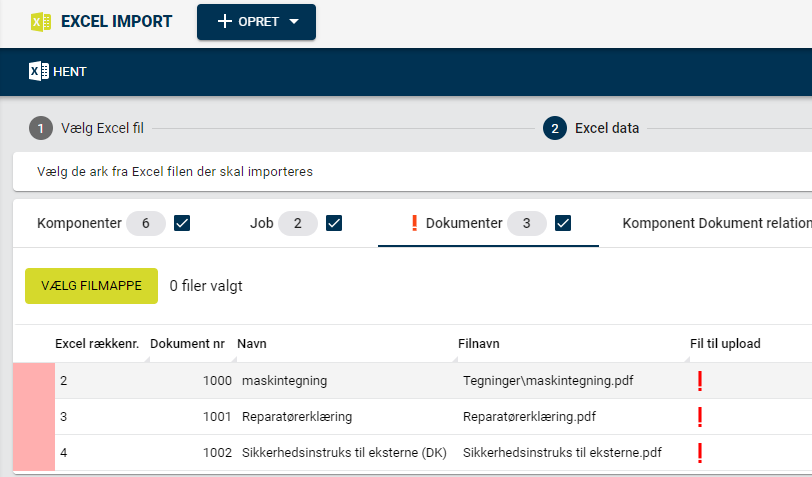This screenshot has height=477, width=812.
Task: Uncheck the Komponenter sheet checkbox
Action: tap(182, 223)
